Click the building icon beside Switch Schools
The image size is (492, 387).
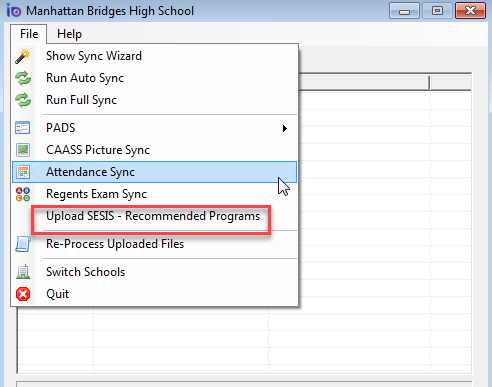pos(23,272)
